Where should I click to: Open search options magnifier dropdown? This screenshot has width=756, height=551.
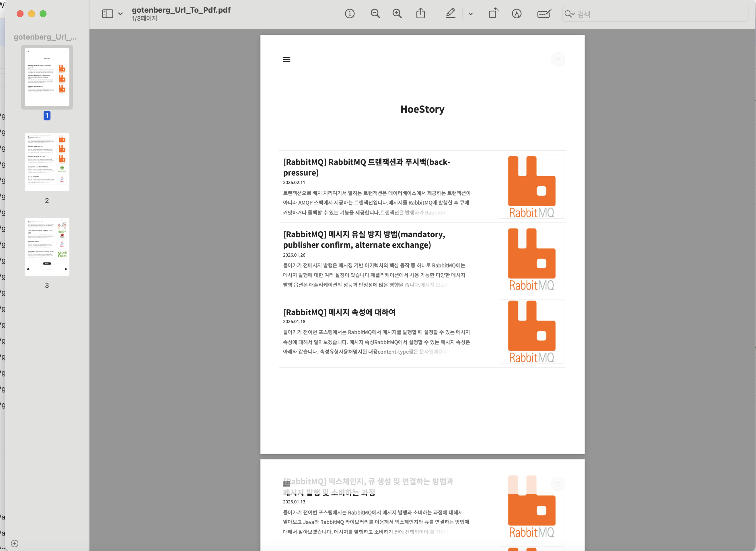coord(570,14)
